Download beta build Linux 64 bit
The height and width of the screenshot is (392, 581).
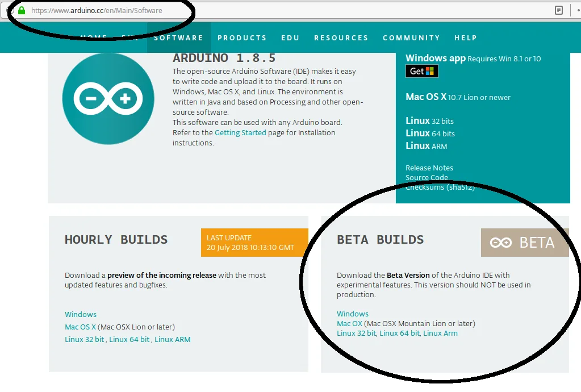tap(400, 333)
